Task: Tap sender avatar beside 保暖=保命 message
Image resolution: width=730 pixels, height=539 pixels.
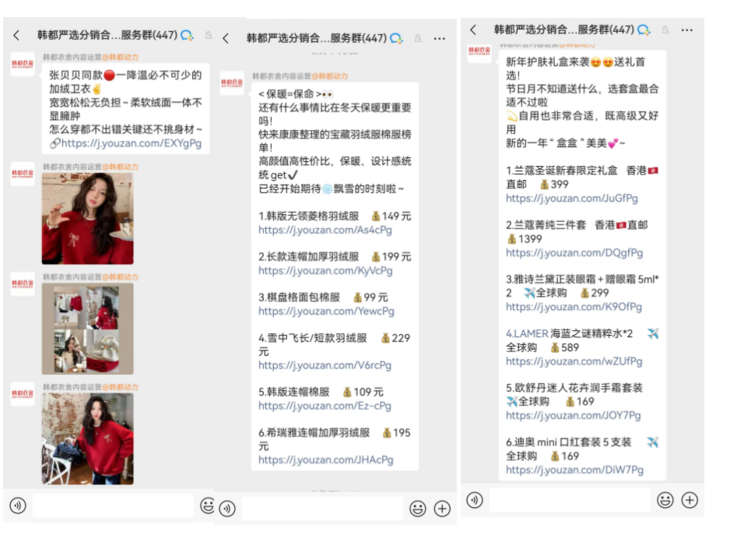Action: [232, 83]
